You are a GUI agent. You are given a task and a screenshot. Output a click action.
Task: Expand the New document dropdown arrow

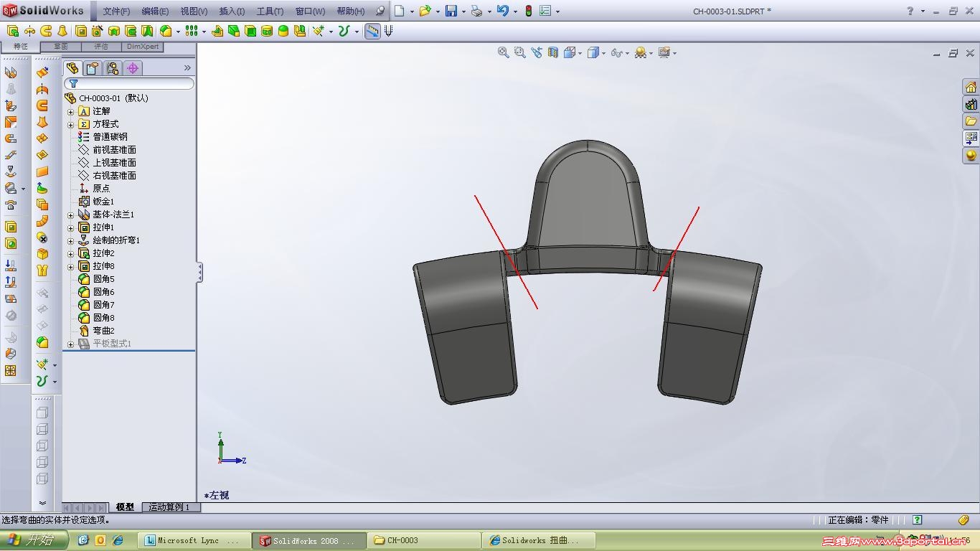tap(412, 11)
